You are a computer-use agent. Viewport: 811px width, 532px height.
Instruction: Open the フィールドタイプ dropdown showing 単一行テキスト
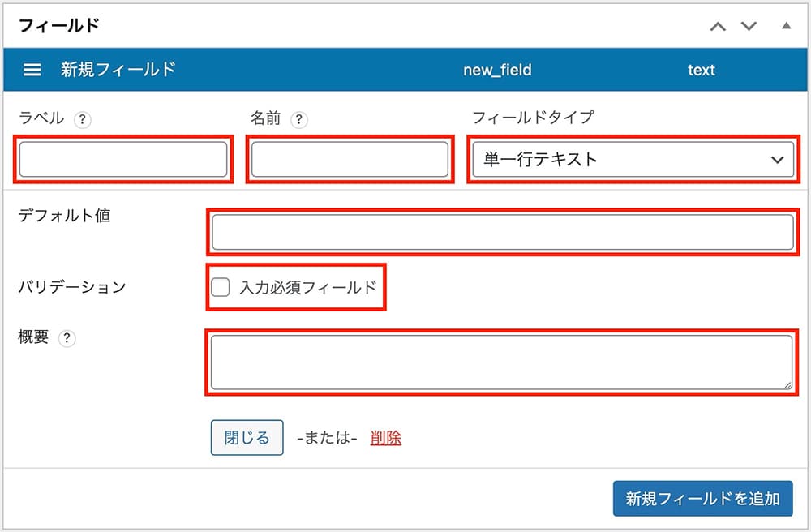click(633, 159)
